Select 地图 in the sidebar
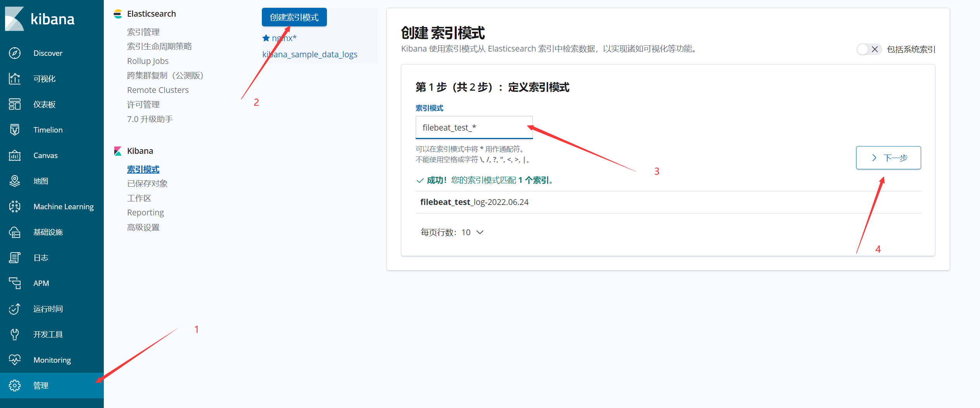The image size is (980, 408). [52, 181]
